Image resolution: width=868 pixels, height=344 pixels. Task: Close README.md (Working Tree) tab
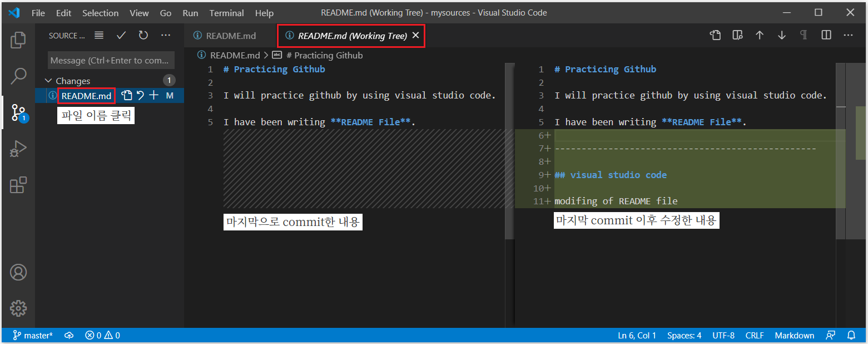click(x=415, y=35)
